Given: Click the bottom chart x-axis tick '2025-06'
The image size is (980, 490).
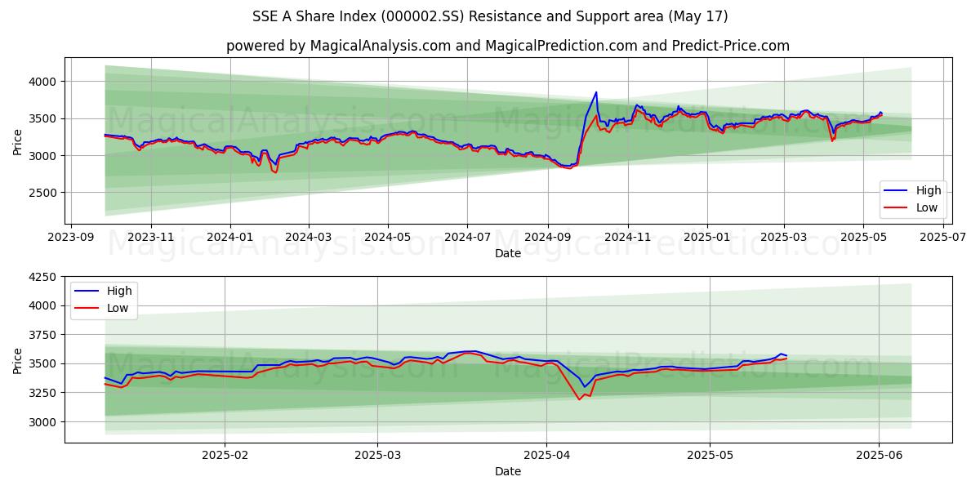Looking at the screenshot, I should click(880, 456).
